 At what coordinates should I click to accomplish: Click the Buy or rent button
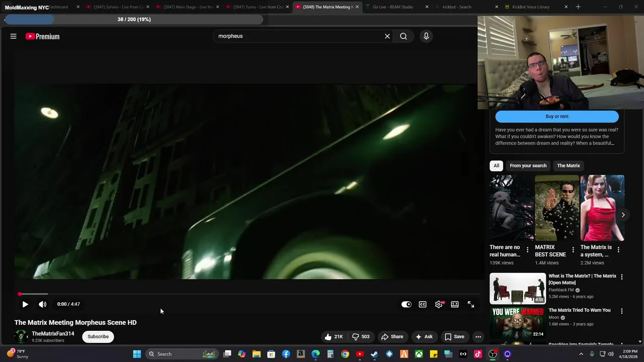coord(557,116)
